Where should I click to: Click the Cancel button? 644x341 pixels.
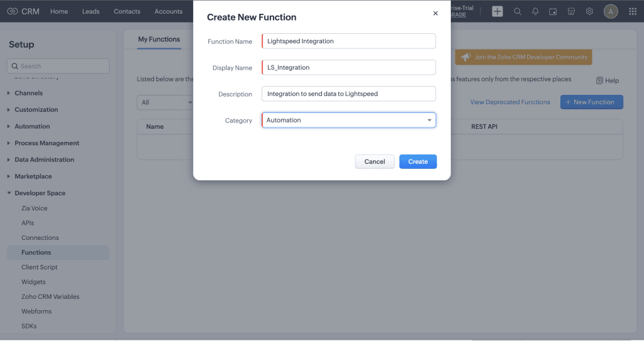pyautogui.click(x=375, y=161)
